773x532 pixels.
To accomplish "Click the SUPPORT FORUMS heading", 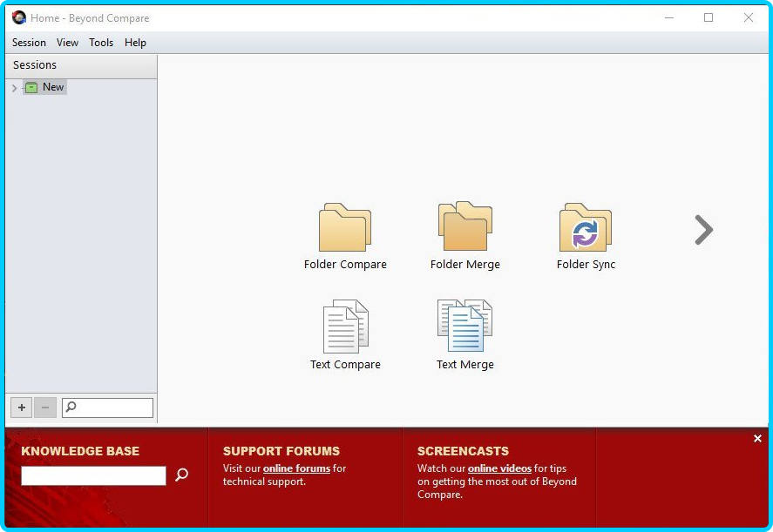I will [x=281, y=451].
